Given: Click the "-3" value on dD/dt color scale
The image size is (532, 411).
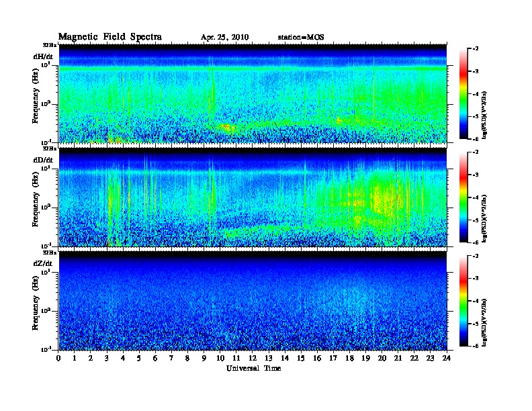Looking at the screenshot, I should tap(476, 175).
